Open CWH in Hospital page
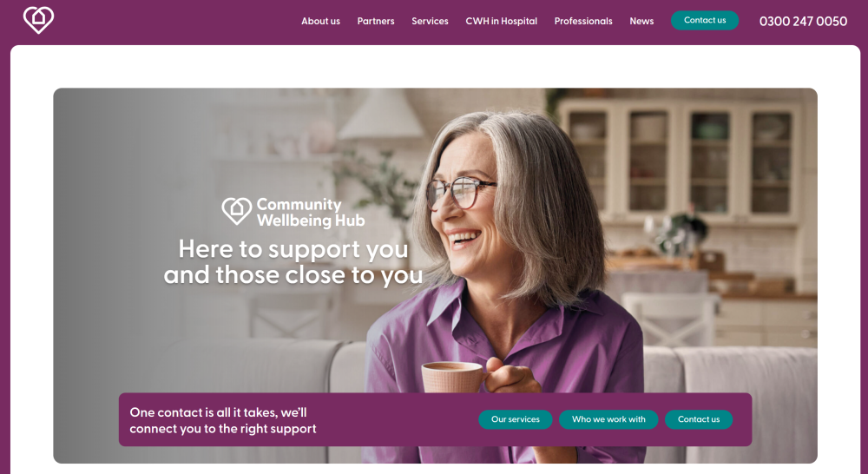 [x=501, y=21]
